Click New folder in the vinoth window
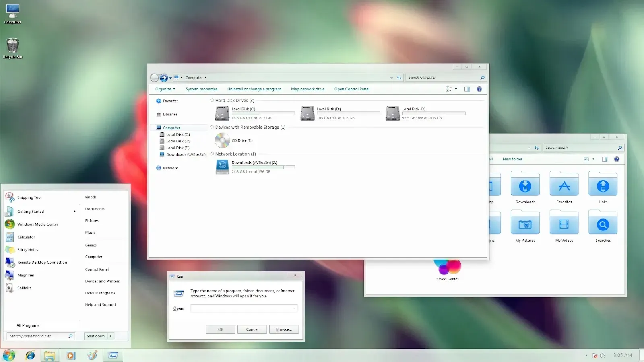 pos(512,159)
